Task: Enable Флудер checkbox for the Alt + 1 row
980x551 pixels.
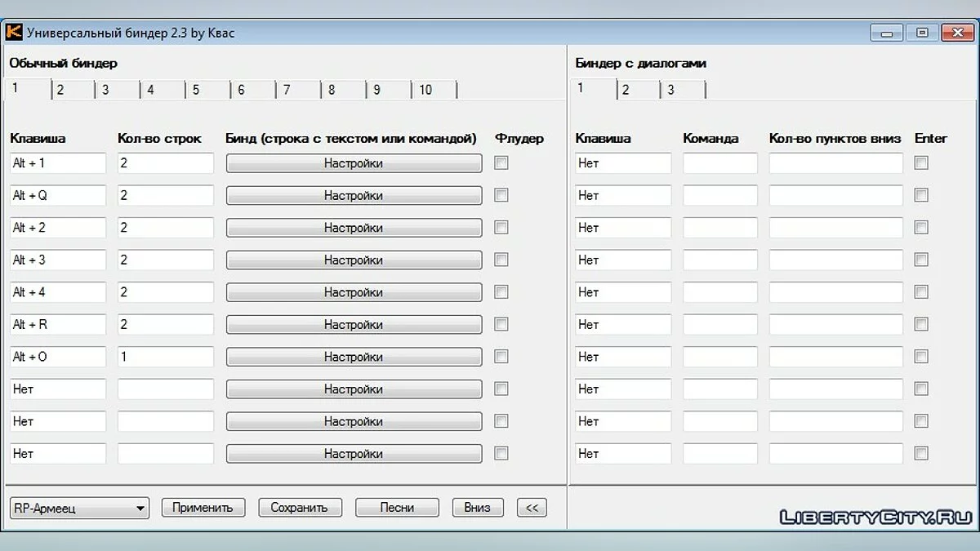Action: pyautogui.click(x=501, y=163)
